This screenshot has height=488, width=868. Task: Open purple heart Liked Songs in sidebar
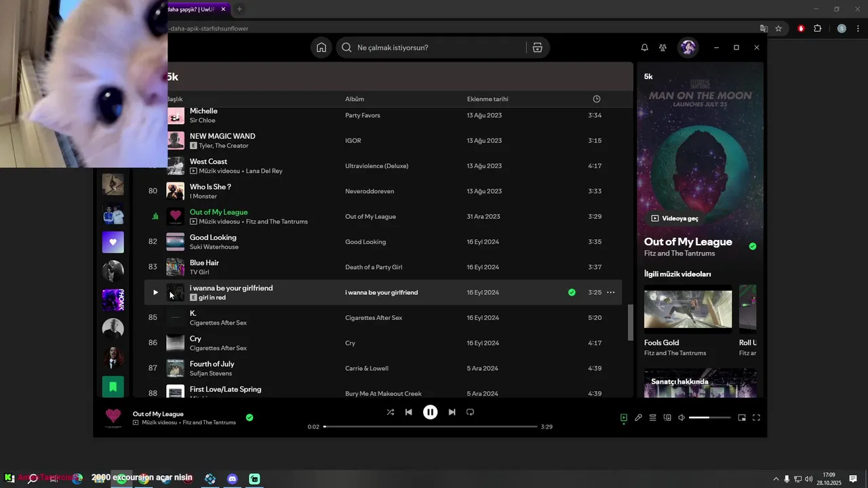113,242
